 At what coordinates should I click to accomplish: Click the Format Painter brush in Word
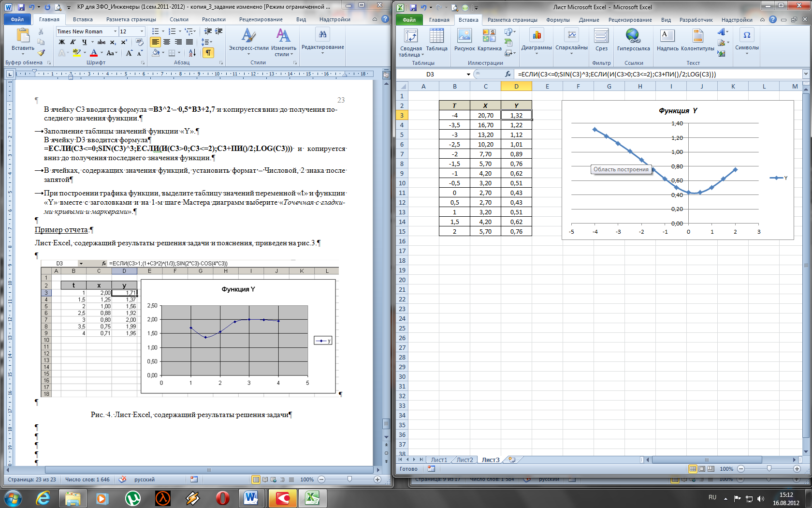click(x=41, y=53)
